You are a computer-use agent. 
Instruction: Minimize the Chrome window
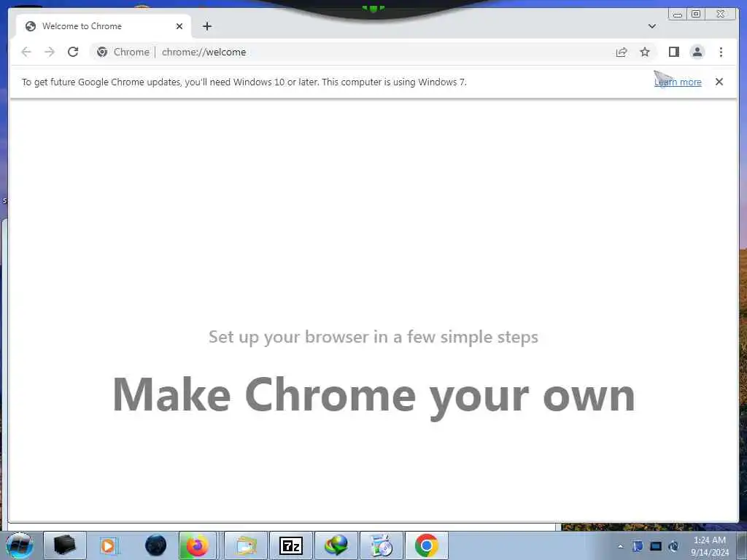(678, 15)
